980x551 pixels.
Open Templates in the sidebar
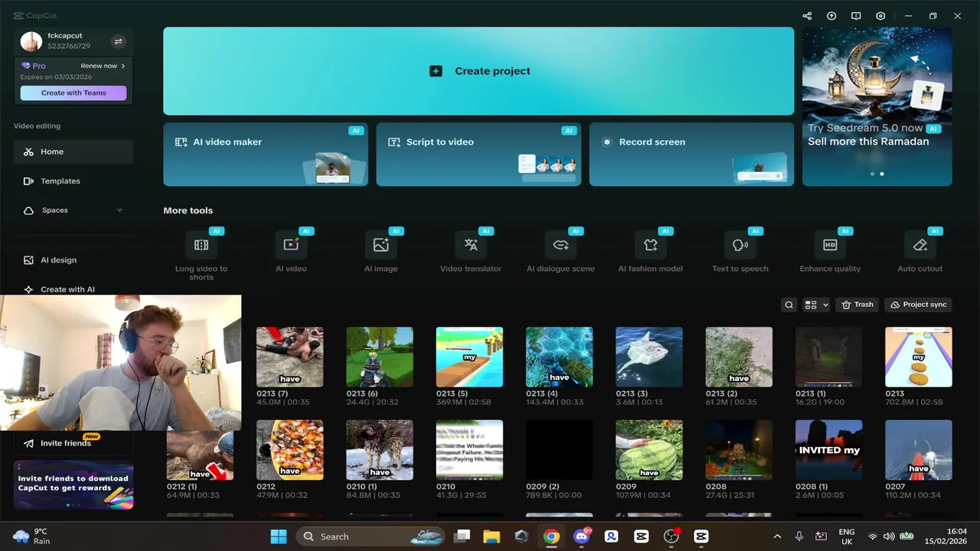(73, 181)
